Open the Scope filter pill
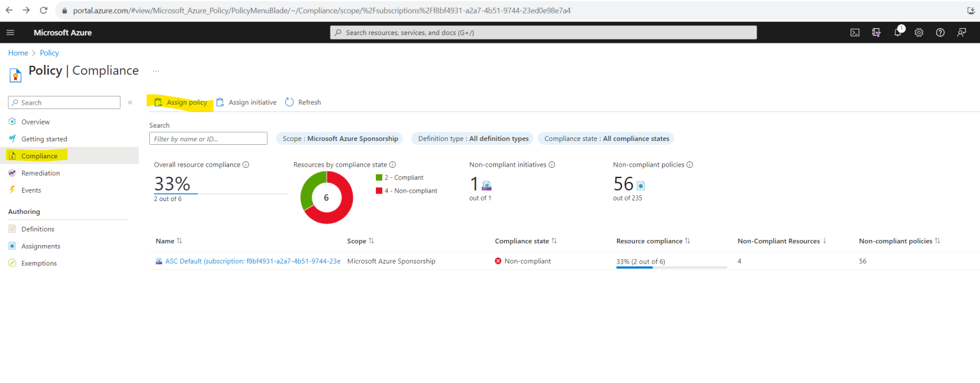This screenshot has height=383, width=980. (339, 139)
